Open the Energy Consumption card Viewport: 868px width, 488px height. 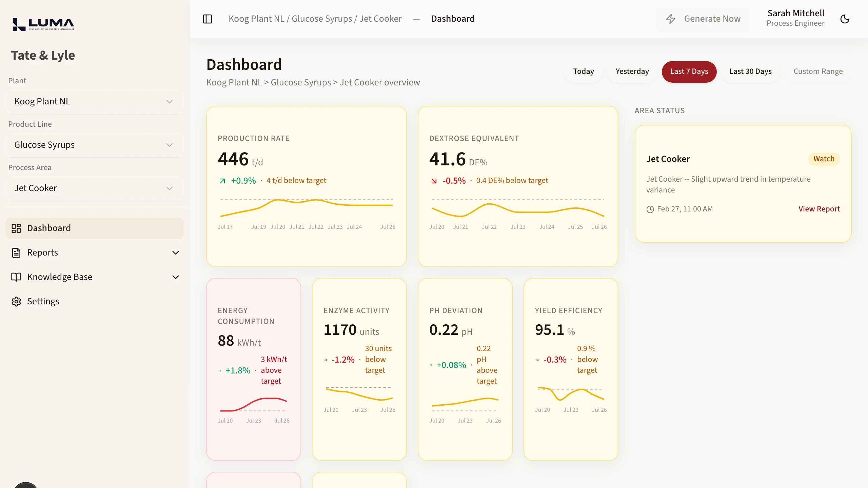point(253,369)
